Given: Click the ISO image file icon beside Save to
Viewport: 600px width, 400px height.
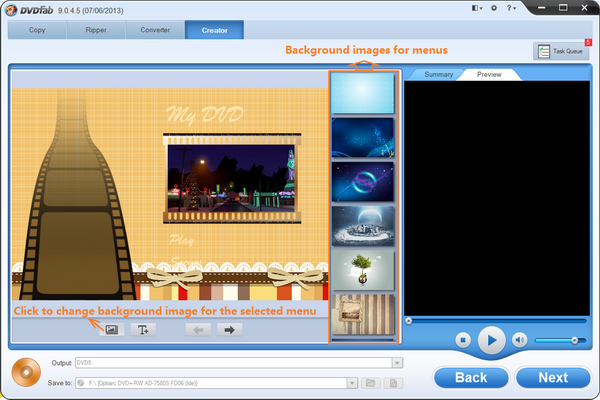Looking at the screenshot, I should pyautogui.click(x=393, y=383).
